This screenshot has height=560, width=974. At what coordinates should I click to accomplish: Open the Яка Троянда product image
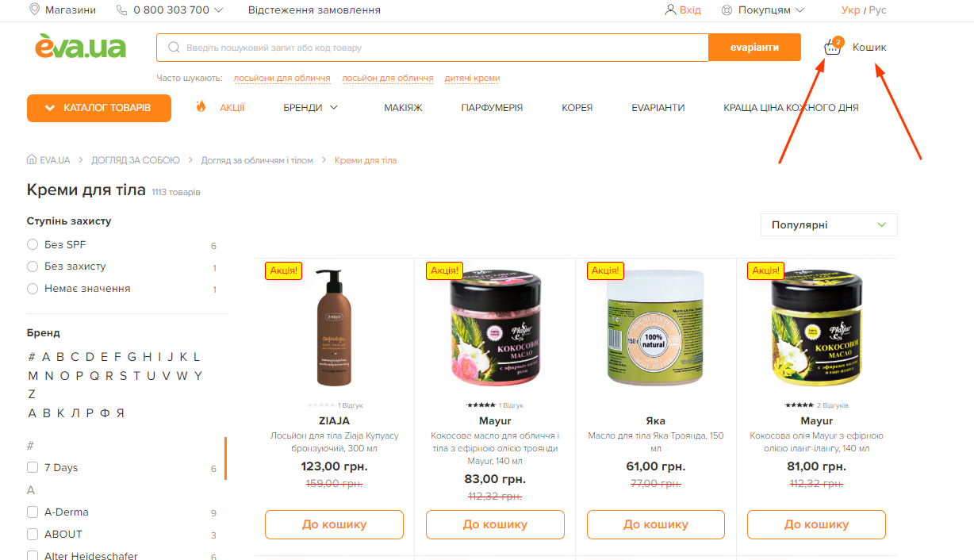[655, 329]
